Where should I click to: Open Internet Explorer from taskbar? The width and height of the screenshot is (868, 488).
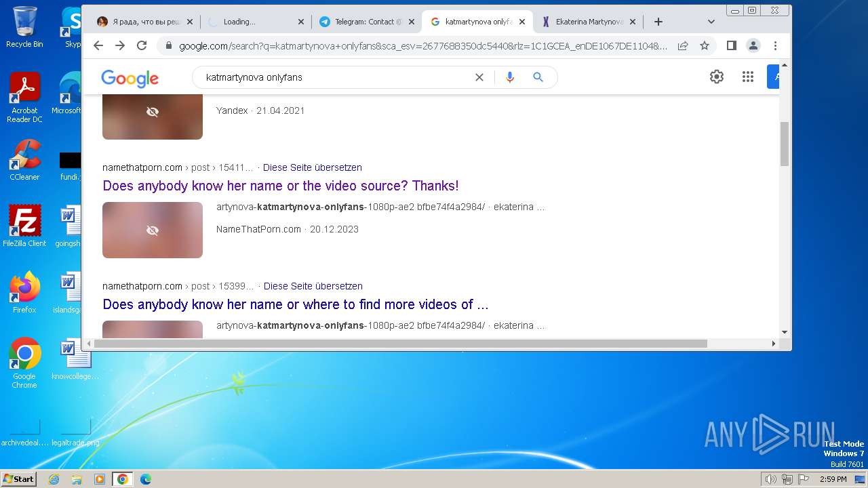pos(54,479)
